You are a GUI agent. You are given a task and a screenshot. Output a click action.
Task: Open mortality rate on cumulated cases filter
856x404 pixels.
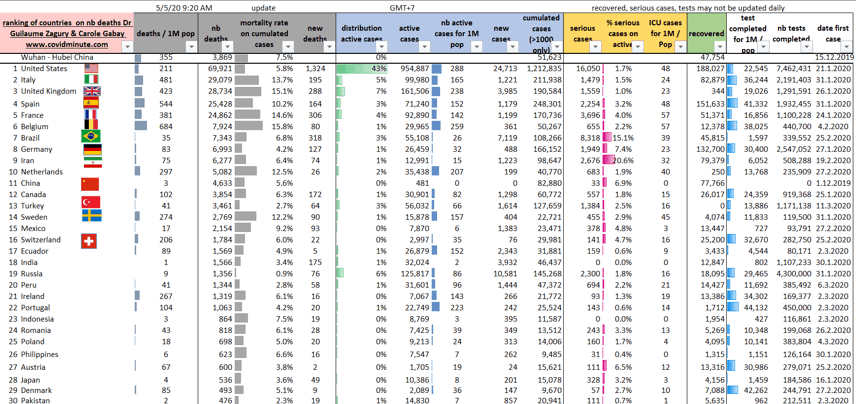pos(291,47)
